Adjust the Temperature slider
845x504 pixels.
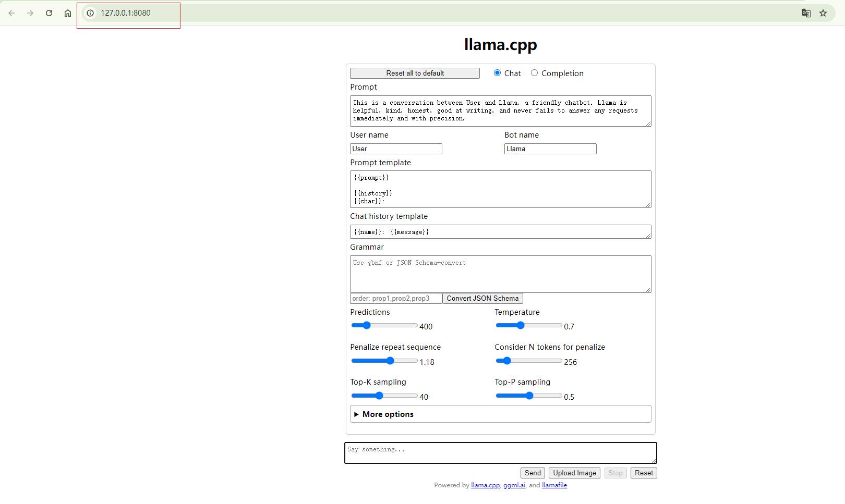pyautogui.click(x=529, y=325)
